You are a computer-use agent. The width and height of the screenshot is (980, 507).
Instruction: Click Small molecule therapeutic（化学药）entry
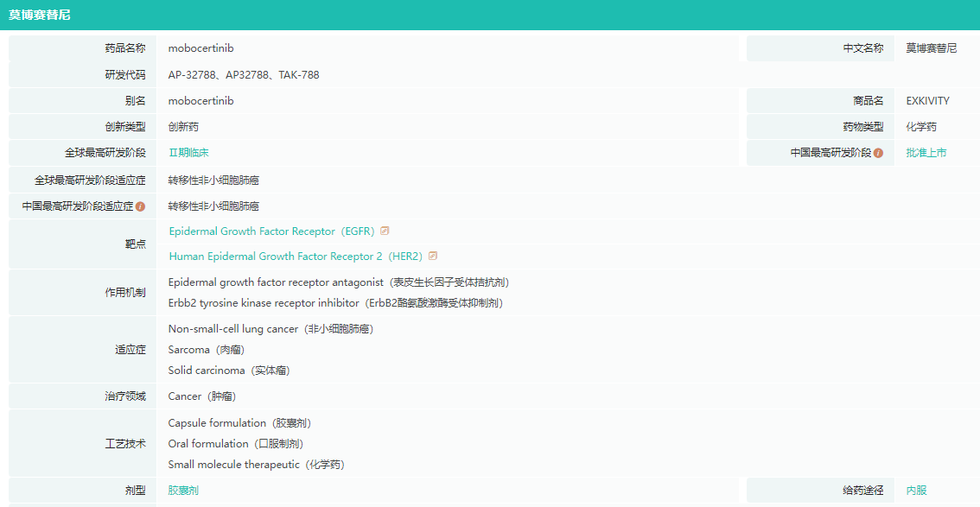(257, 465)
